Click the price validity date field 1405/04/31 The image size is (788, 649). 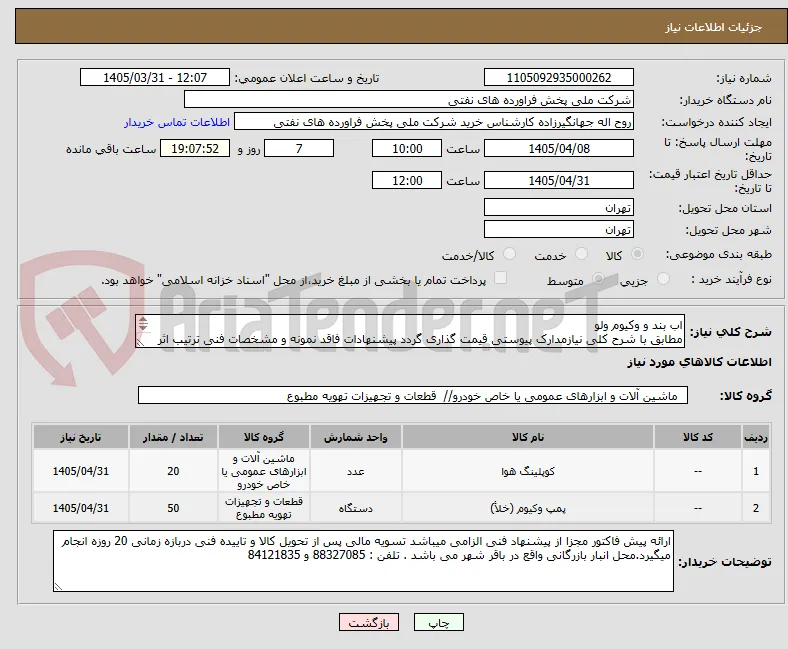click(559, 180)
